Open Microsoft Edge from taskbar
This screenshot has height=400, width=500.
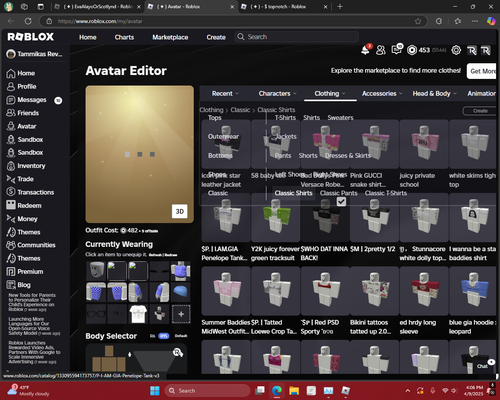click(277, 391)
